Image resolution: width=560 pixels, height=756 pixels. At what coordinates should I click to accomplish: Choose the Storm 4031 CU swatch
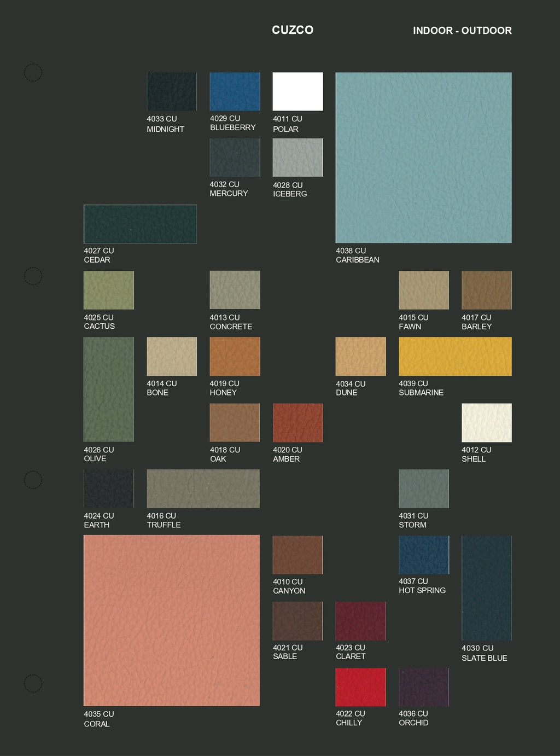pyautogui.click(x=424, y=489)
